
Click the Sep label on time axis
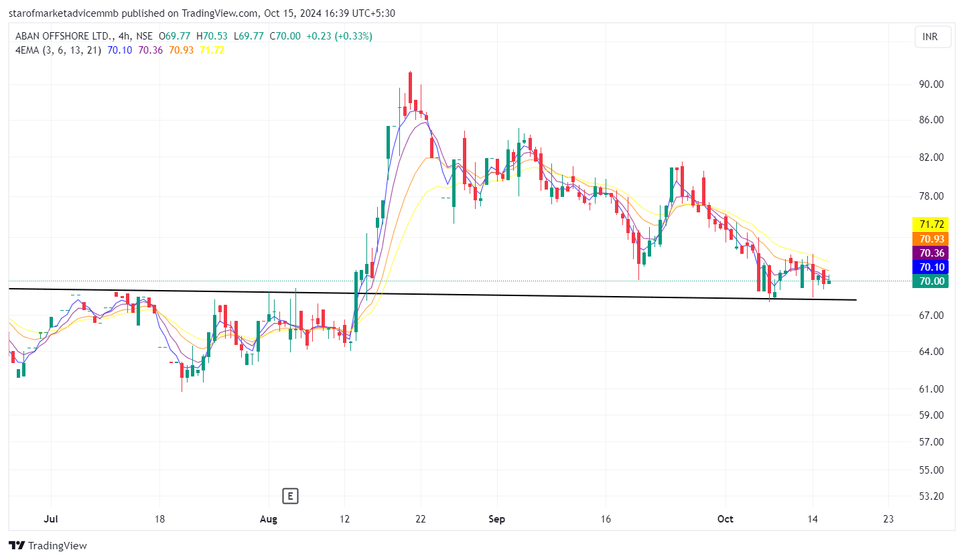point(496,519)
